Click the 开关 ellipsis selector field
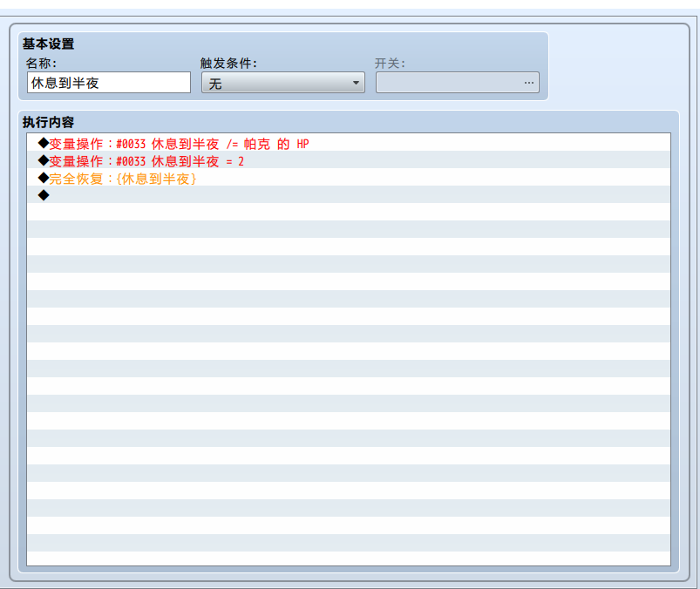700x589 pixels. tap(458, 83)
